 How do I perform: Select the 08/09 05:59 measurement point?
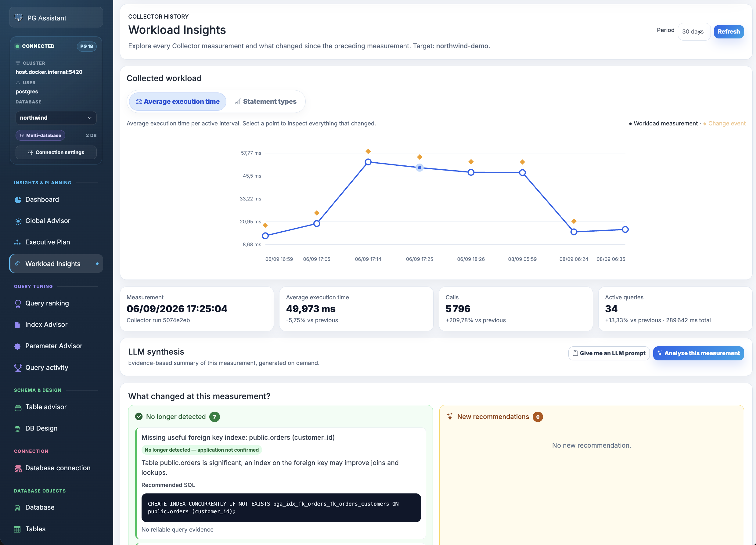pyautogui.click(x=522, y=173)
